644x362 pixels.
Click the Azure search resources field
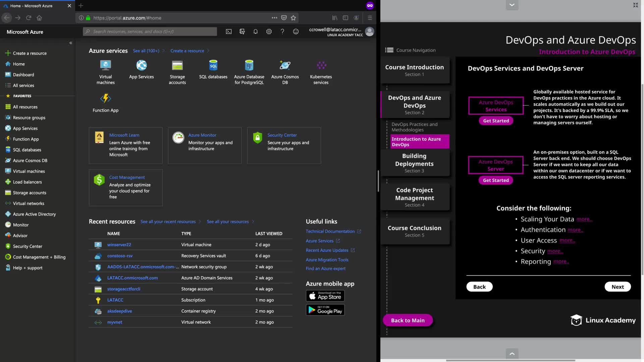pos(150,32)
